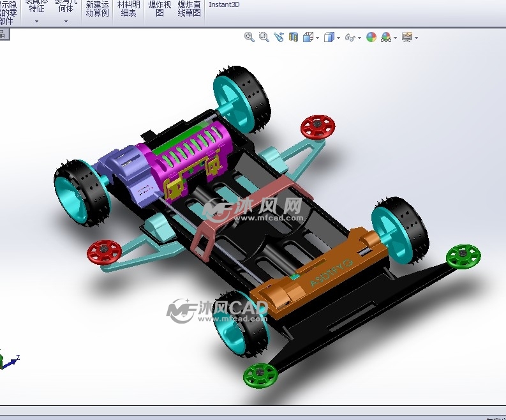
Task: Click the Apply Scene icon
Action: (x=386, y=38)
